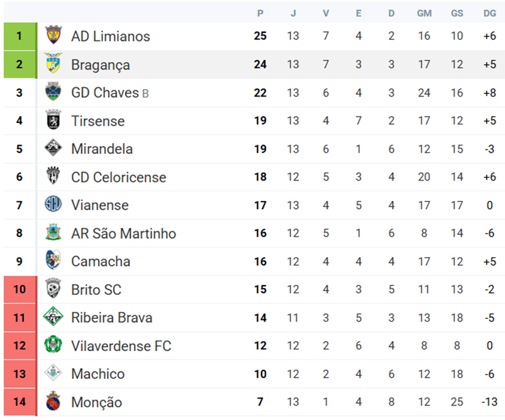Sort table by P points column
Viewport: 505px width, 420px height.
(260, 13)
